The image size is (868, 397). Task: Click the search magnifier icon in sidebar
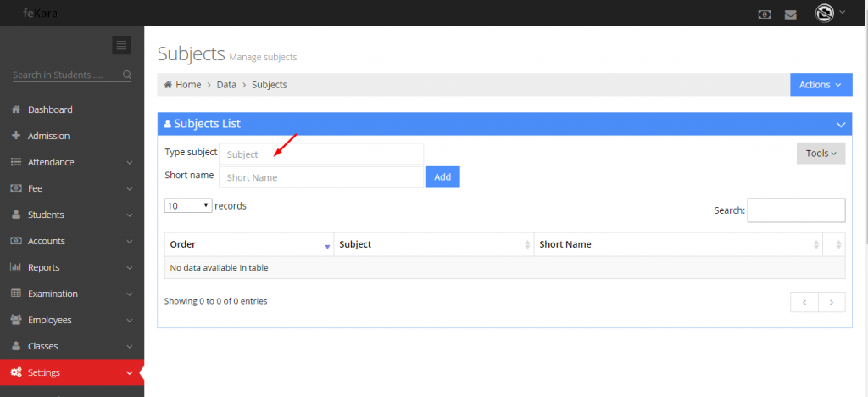[x=127, y=75]
